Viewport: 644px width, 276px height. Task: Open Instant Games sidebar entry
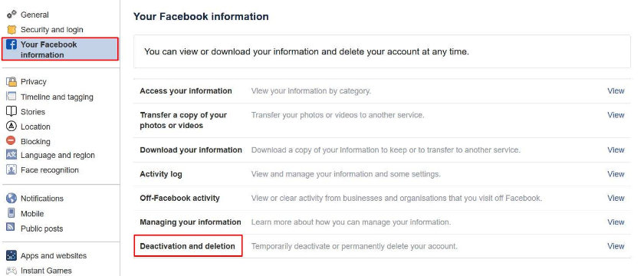point(46,271)
